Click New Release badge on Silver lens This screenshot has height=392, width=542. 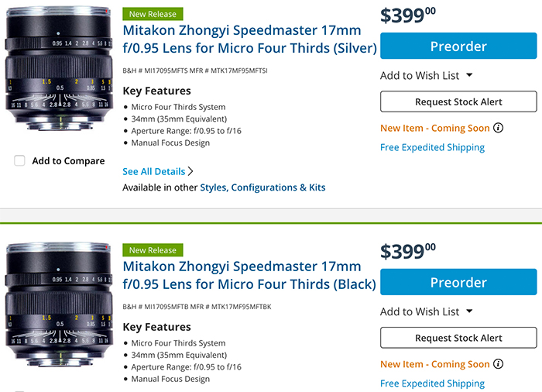pyautogui.click(x=153, y=14)
